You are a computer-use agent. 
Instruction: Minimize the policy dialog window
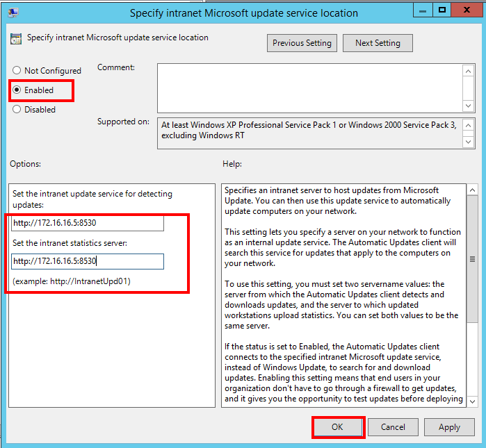(x=423, y=10)
